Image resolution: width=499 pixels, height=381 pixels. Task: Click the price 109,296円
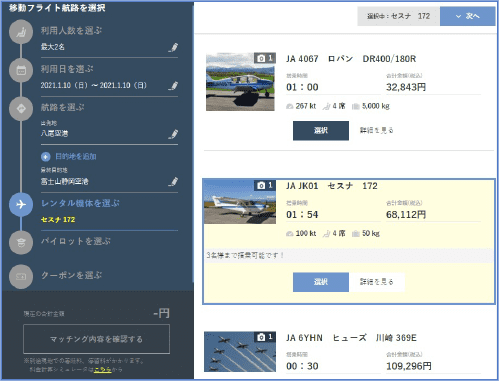409,366
